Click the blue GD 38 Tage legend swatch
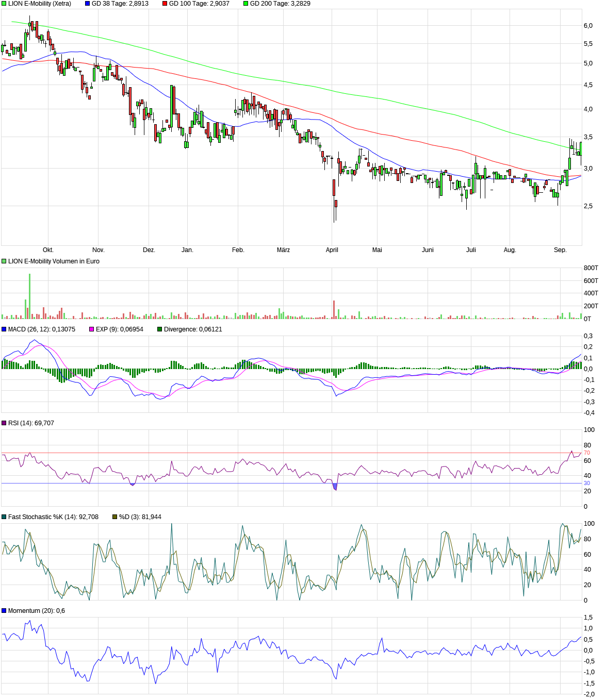This screenshot has height=700, width=606. tap(87, 4)
